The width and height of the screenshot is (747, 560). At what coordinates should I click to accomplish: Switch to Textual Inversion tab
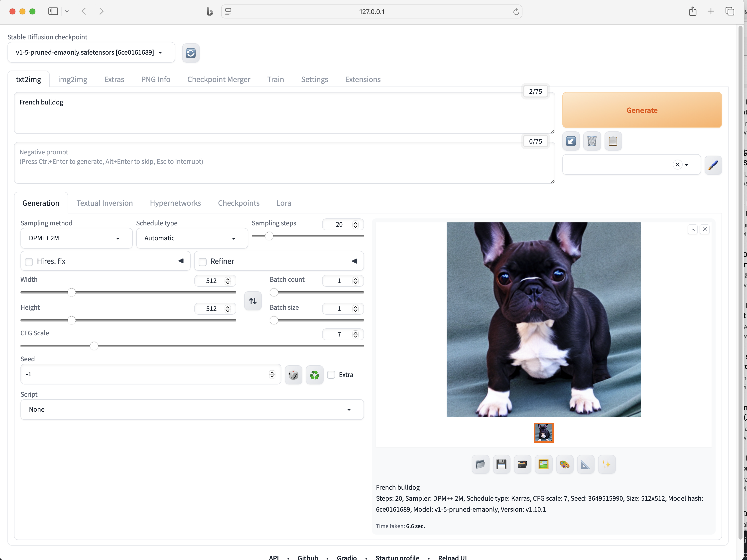105,203
